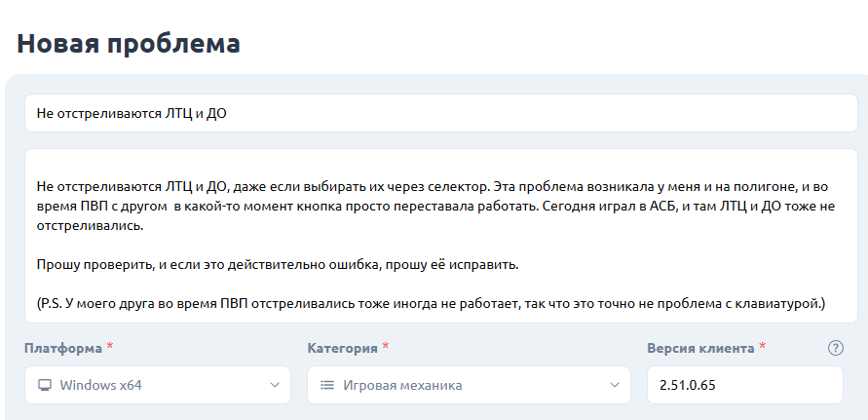Click the Категория field label
The height and width of the screenshot is (420, 868).
pyautogui.click(x=342, y=348)
